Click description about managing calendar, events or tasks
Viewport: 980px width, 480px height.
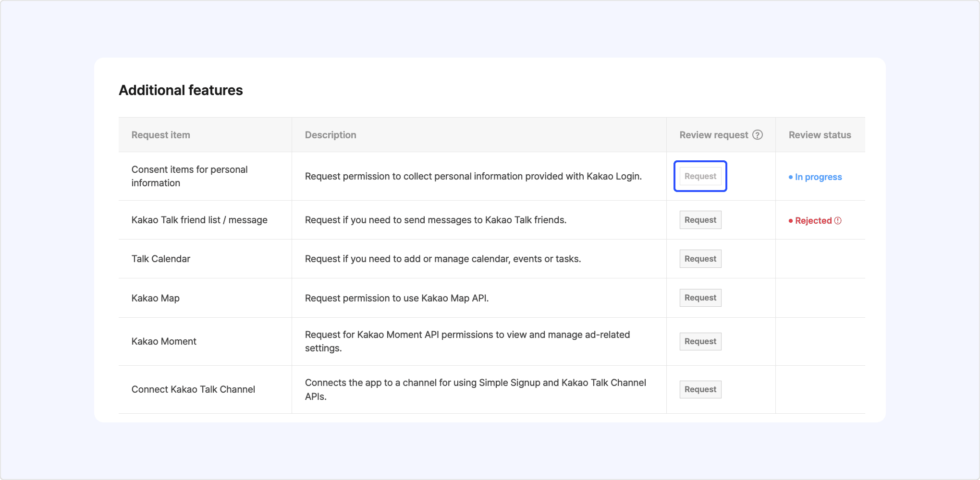[x=443, y=259]
